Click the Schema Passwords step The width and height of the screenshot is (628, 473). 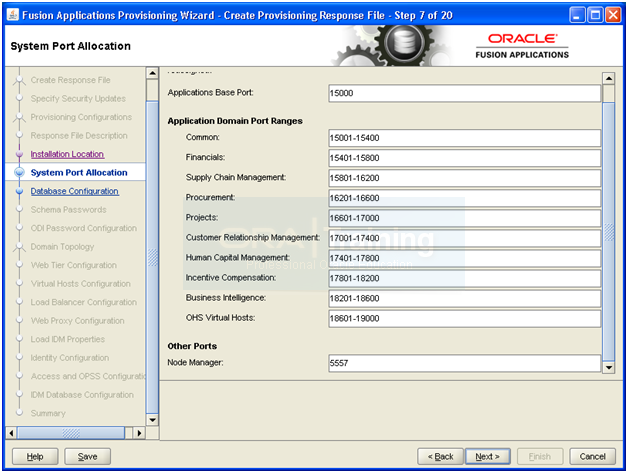point(68,209)
